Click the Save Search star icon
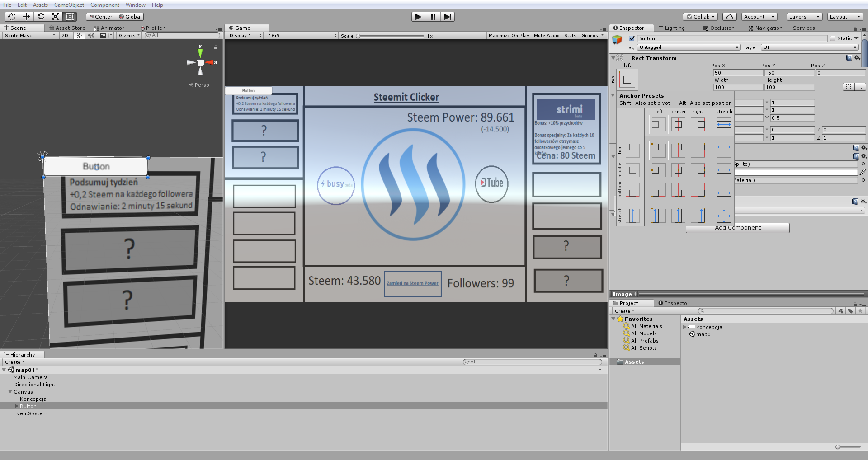 [860, 311]
